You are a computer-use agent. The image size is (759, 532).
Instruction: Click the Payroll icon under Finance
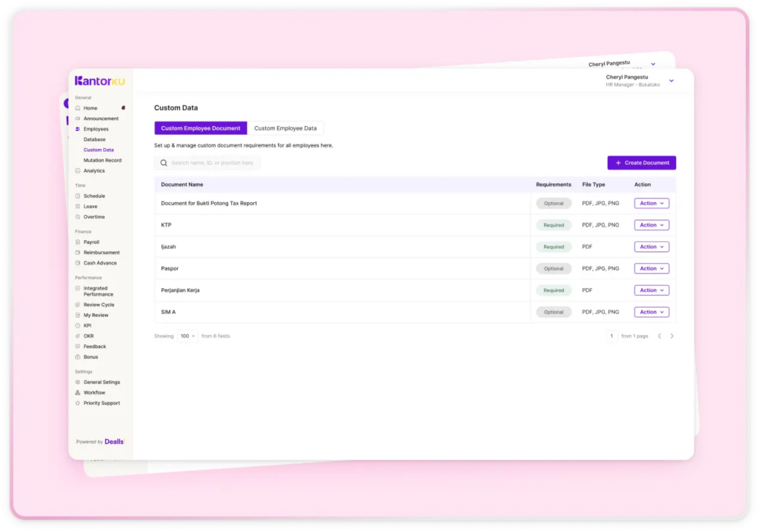pyautogui.click(x=78, y=242)
